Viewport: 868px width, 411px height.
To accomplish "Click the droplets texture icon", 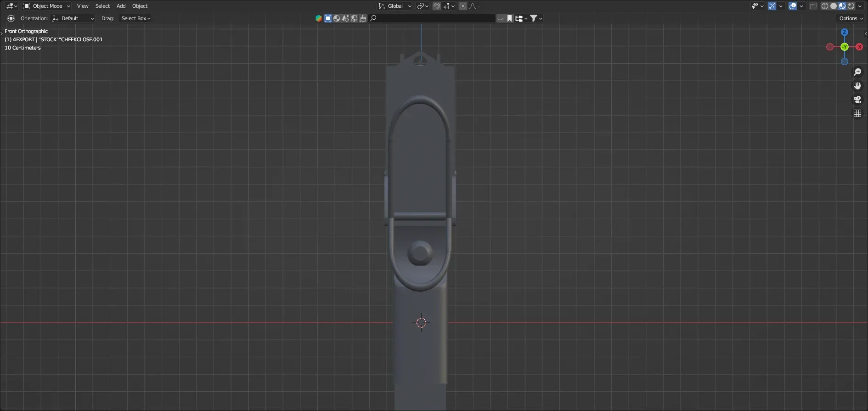I will click(345, 18).
